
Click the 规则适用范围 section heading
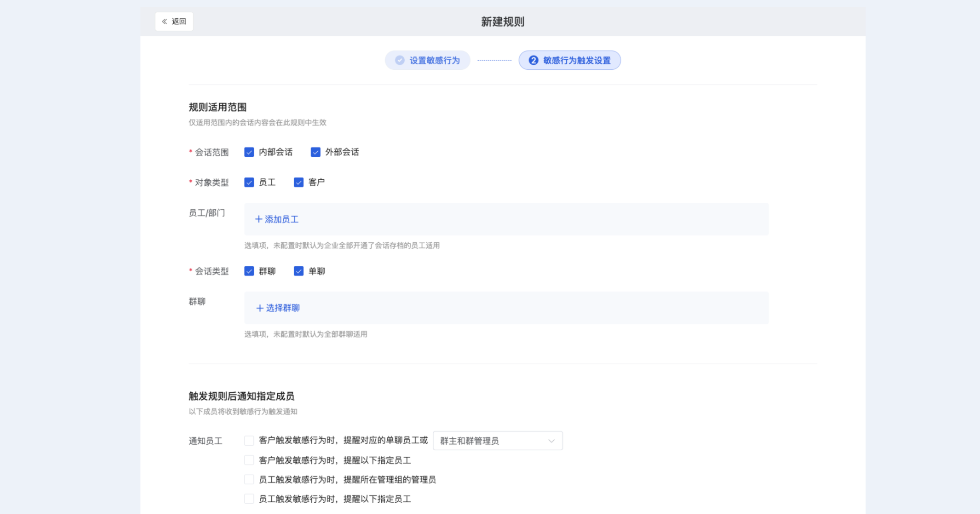click(x=217, y=107)
